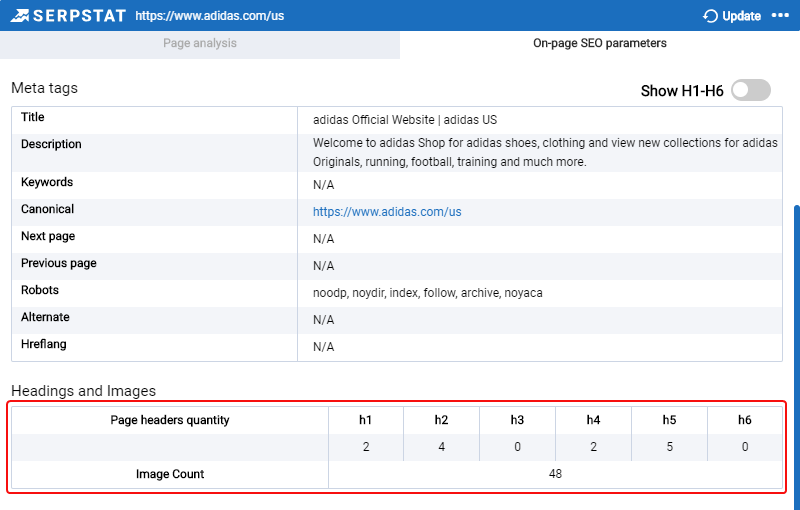Click the right-side vertical scrollbar
800x510 pixels.
[x=796, y=357]
